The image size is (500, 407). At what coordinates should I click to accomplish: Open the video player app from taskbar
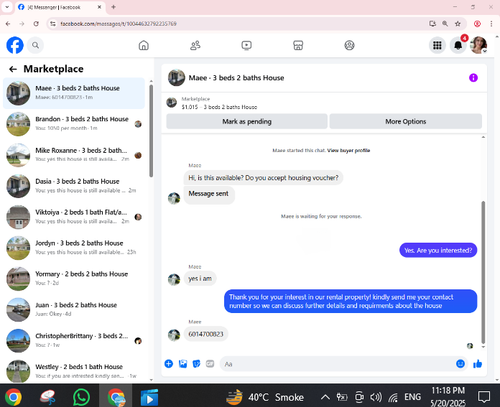pos(149,397)
